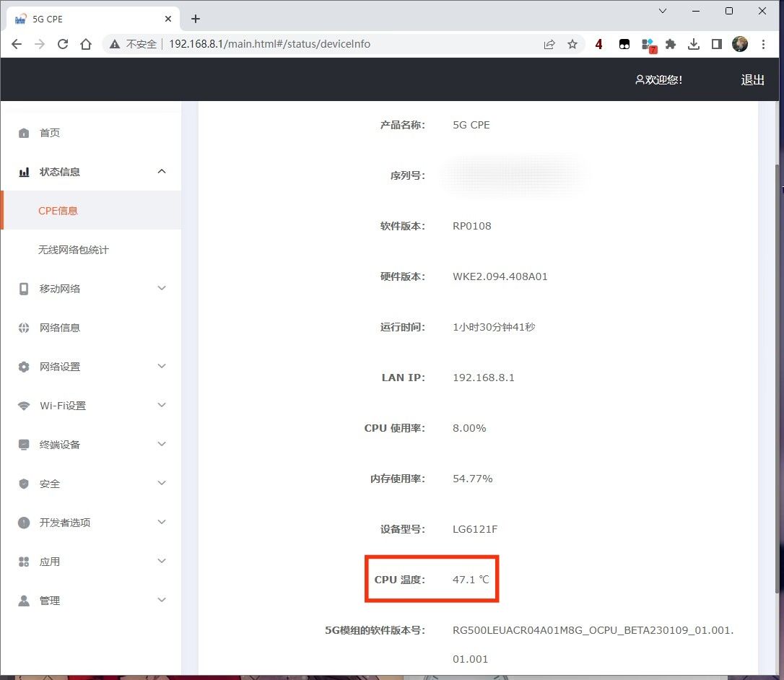Click the Wi-Fi icon in sidebar

pos(24,406)
